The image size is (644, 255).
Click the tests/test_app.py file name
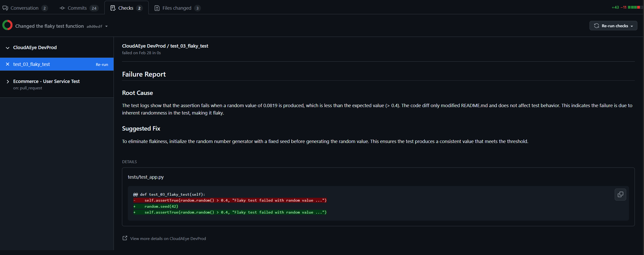(146, 177)
